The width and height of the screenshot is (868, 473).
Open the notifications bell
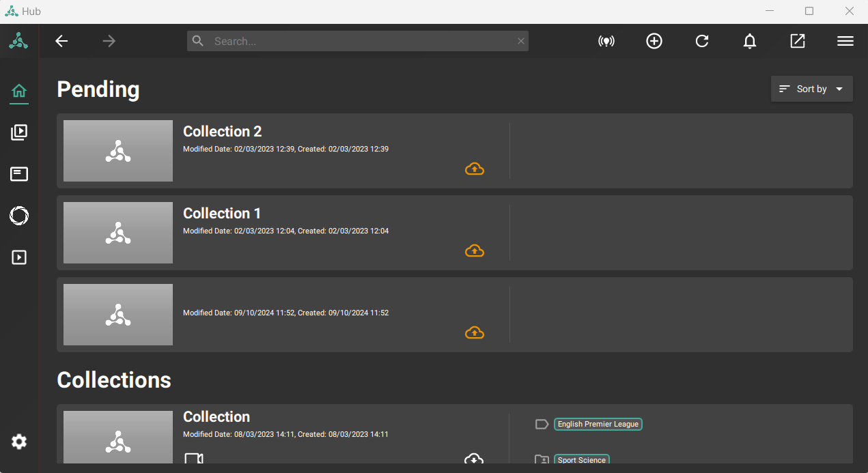click(x=749, y=42)
